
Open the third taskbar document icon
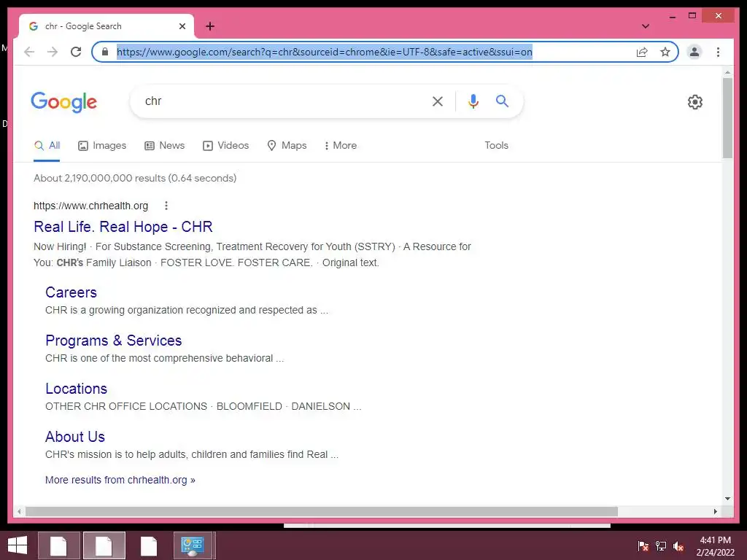tap(149, 545)
